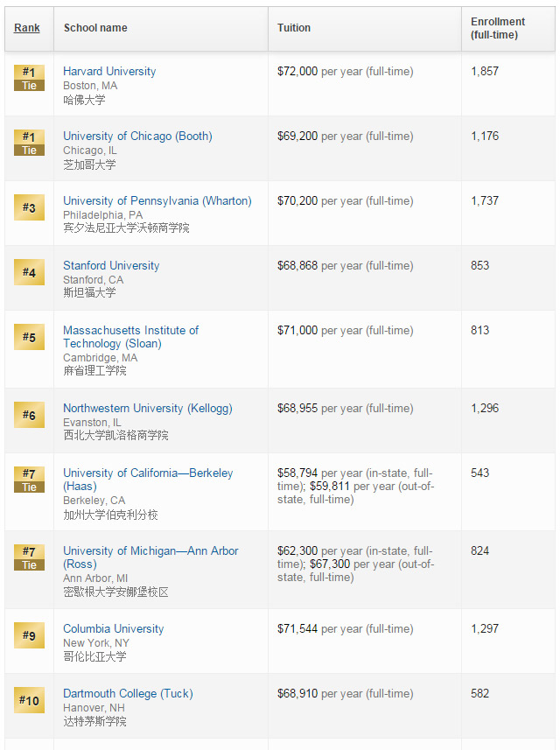
Task: Click Harvard's #1 Tie rank badge
Action: click(29, 78)
